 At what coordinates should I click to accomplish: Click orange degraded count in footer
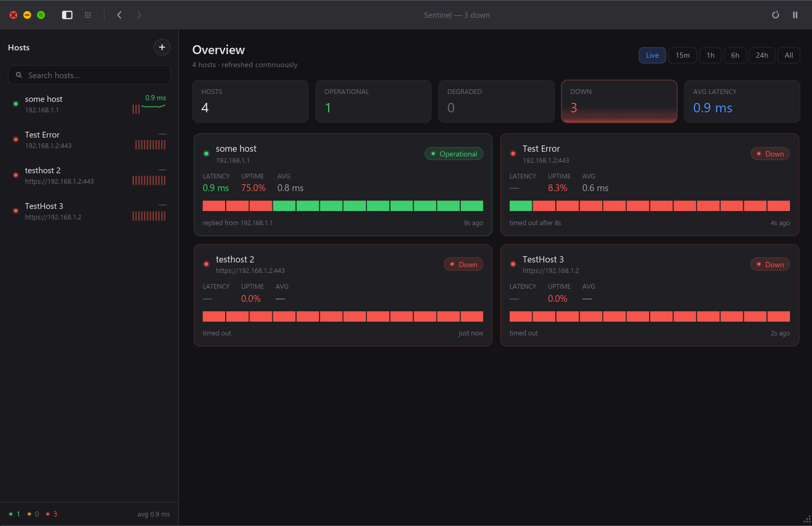click(x=33, y=514)
